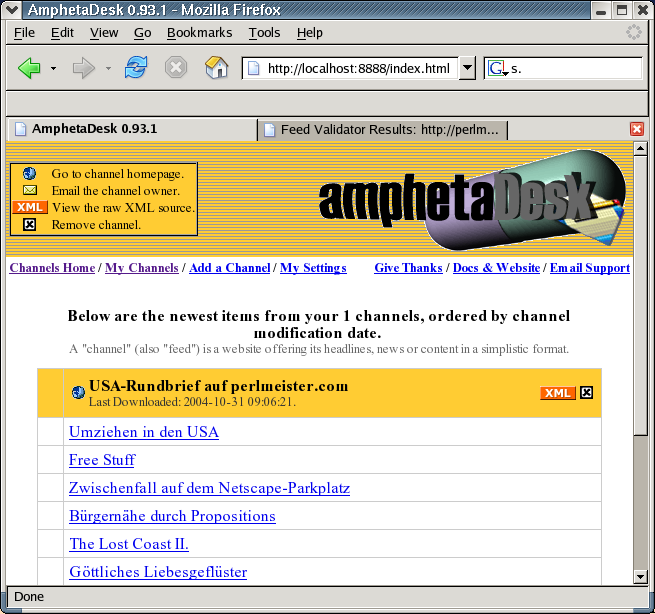The image size is (655, 614).
Task: Minimize the Firefox window
Action: point(601,10)
